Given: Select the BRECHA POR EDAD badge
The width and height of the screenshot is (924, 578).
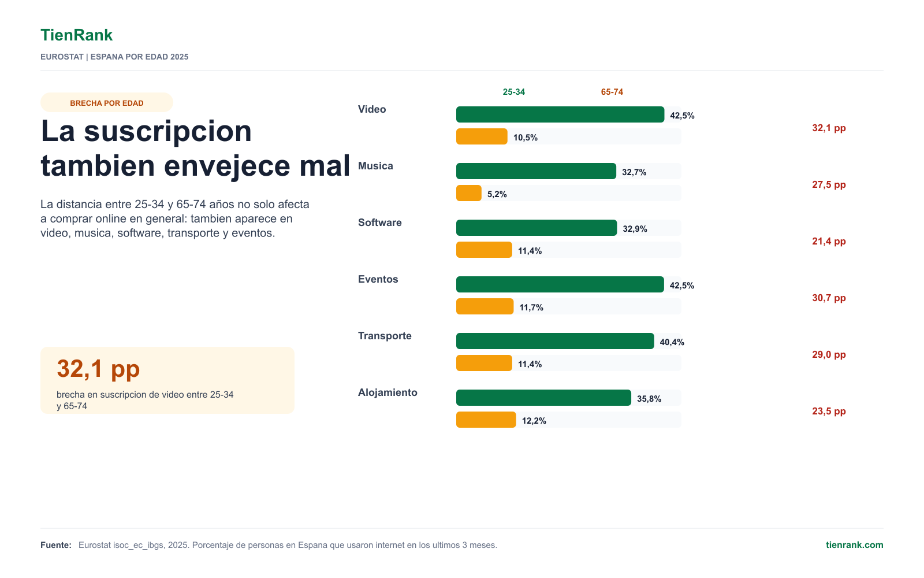Looking at the screenshot, I should 107,103.
